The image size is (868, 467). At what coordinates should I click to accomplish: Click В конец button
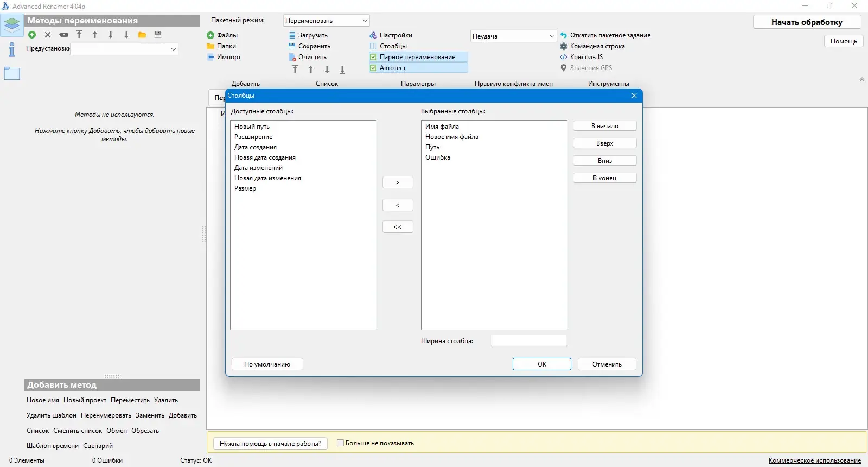point(605,178)
